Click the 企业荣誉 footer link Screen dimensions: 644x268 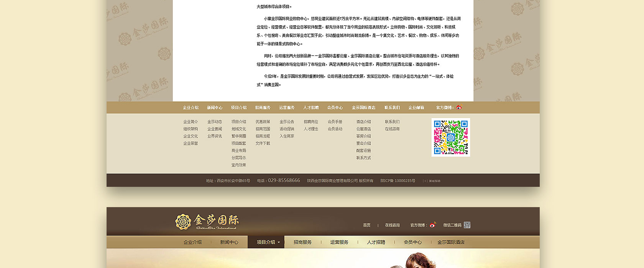click(191, 144)
